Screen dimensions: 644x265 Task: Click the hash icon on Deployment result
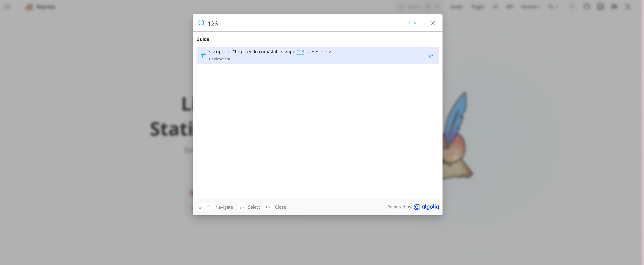203,55
